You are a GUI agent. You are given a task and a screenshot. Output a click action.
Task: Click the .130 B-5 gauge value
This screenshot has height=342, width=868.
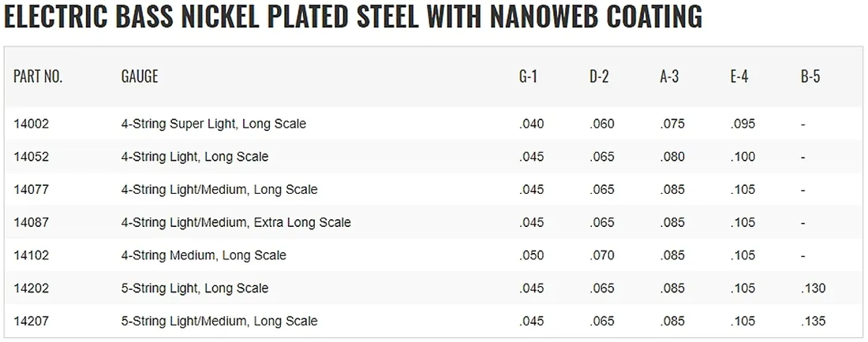[813, 288]
